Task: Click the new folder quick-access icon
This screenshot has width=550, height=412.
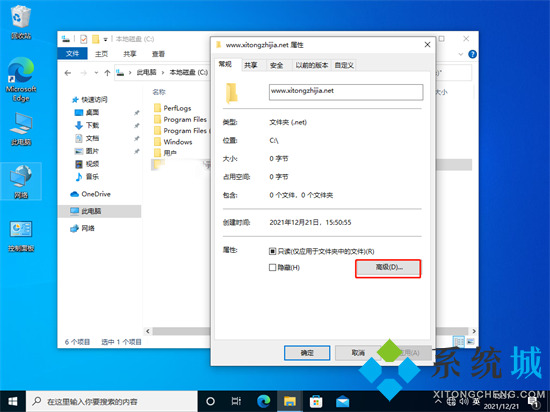Action: (x=95, y=39)
